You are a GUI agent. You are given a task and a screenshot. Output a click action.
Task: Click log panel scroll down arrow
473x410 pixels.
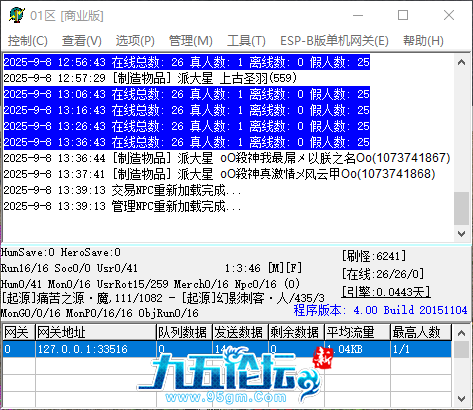(462, 234)
